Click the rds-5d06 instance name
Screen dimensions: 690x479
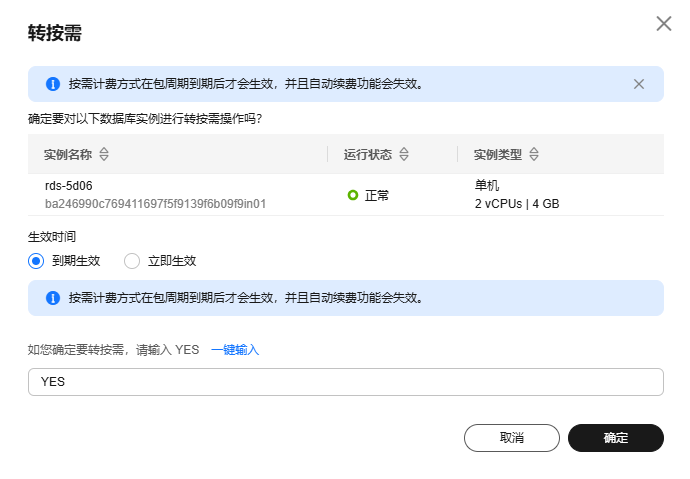(x=69, y=186)
